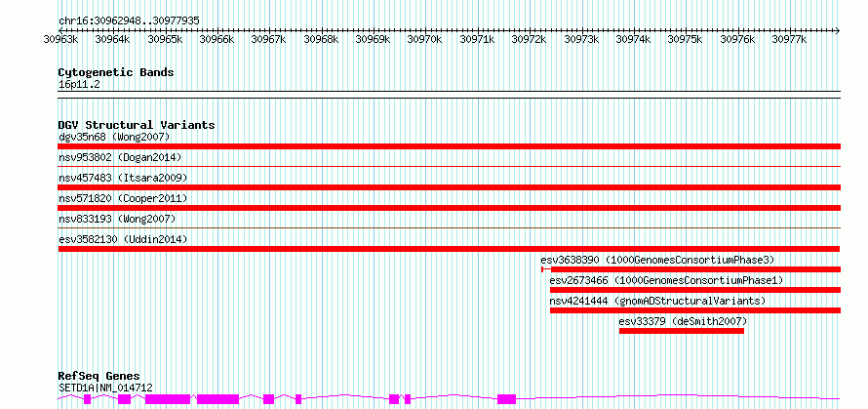Click the 30975k ruler tick label
The height and width of the screenshot is (409, 868).
(686, 39)
